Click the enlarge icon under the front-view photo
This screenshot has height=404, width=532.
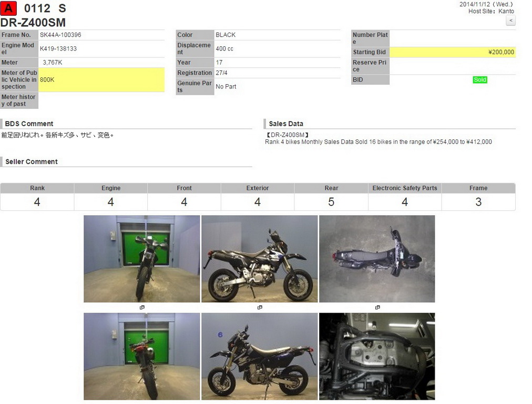[x=142, y=307]
